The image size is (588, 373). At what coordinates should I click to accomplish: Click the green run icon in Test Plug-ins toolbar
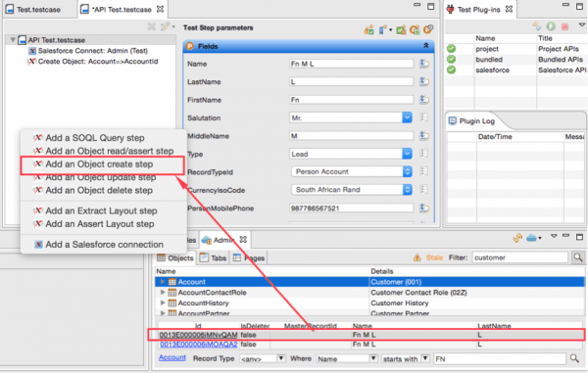click(551, 26)
